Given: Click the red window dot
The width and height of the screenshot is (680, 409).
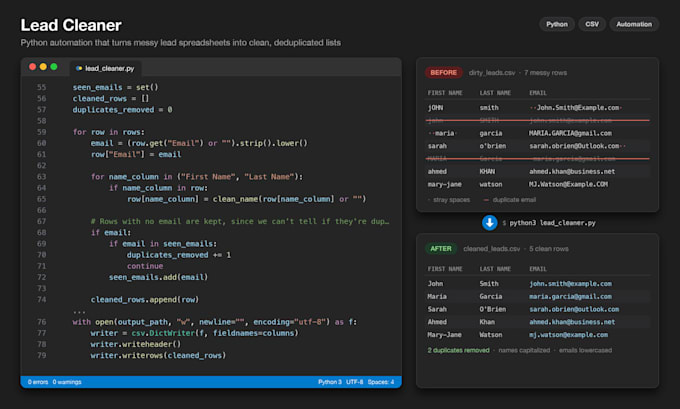Looking at the screenshot, I should pos(33,66).
